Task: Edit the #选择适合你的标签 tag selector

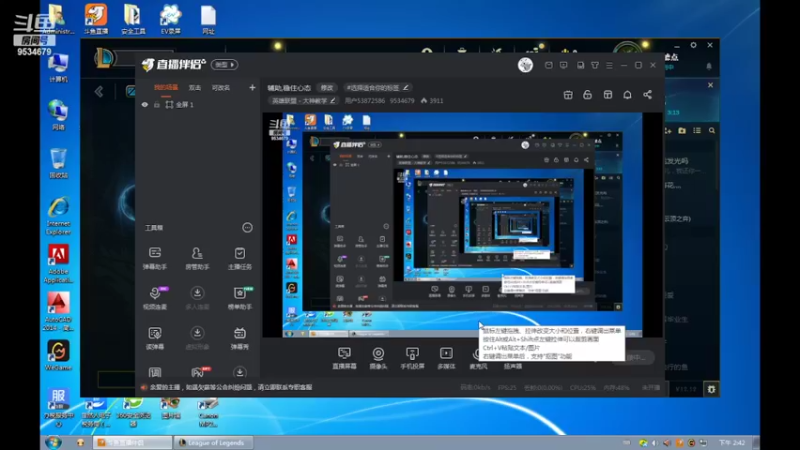Action: [378, 88]
